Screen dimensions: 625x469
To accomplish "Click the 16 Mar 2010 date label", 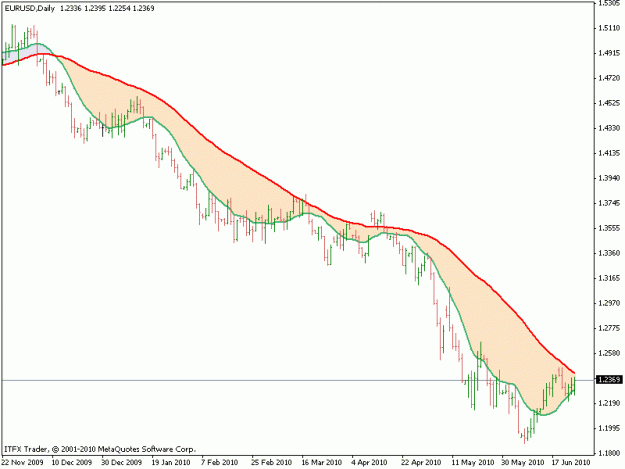I will [x=322, y=462].
